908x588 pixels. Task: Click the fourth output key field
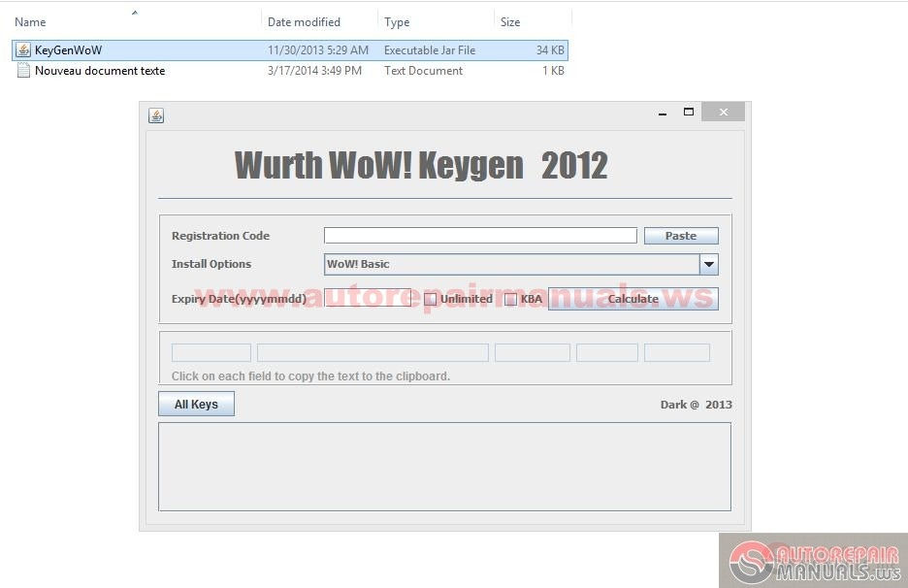607,353
